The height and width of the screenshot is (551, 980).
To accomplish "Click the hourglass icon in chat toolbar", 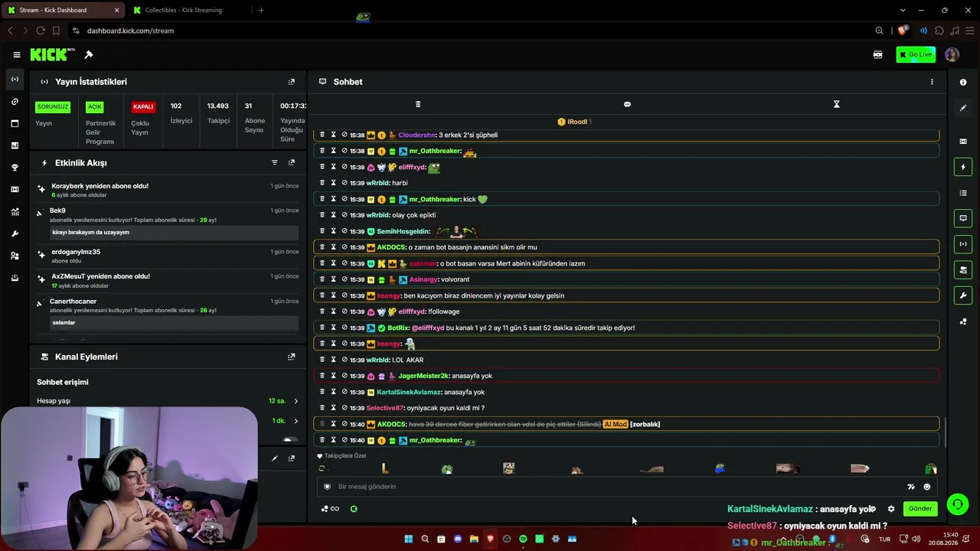I will (836, 104).
